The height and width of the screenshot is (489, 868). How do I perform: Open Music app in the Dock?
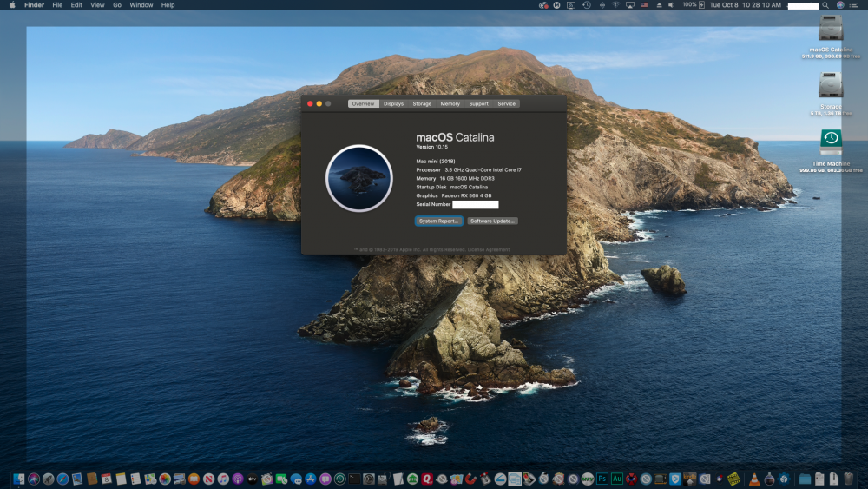point(223,479)
